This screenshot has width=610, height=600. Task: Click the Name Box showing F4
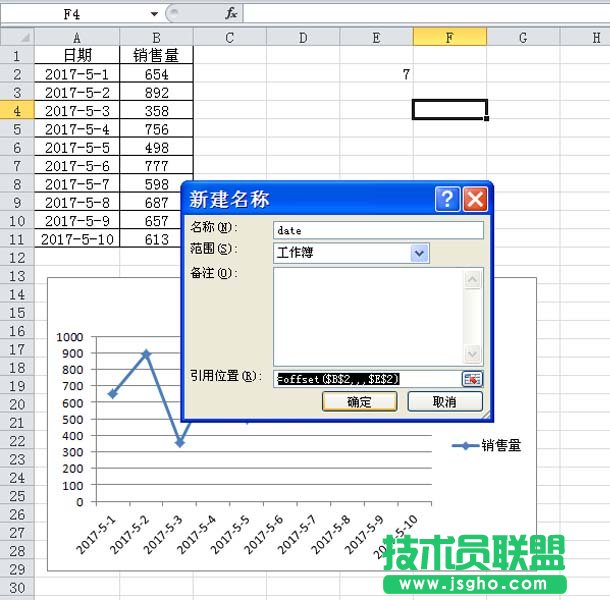(x=74, y=14)
